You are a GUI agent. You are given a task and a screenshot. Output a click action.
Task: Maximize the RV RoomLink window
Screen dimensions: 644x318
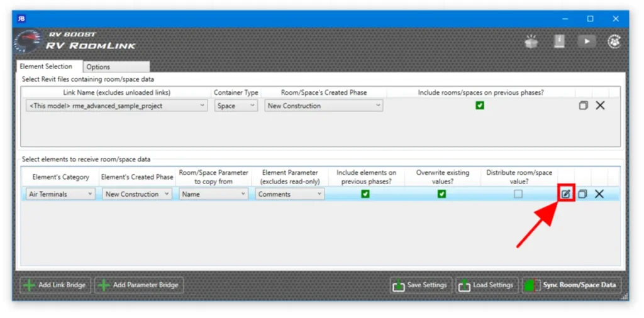590,19
